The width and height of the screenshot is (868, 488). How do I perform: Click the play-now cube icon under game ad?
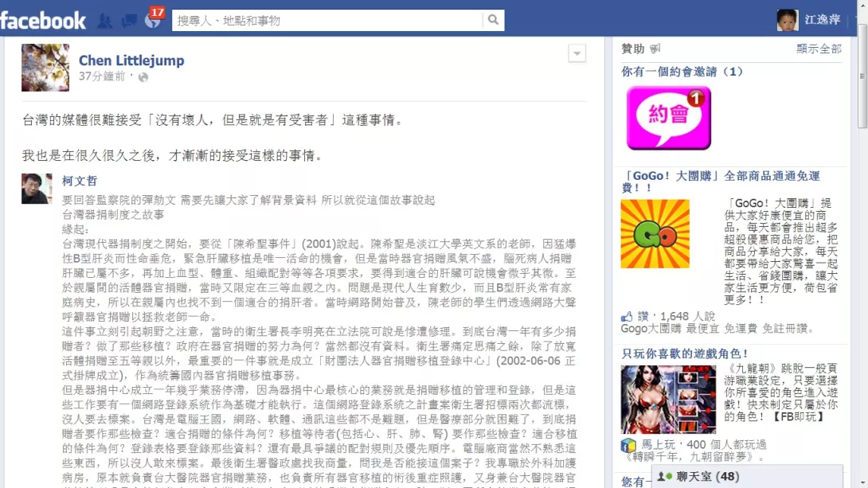628,445
